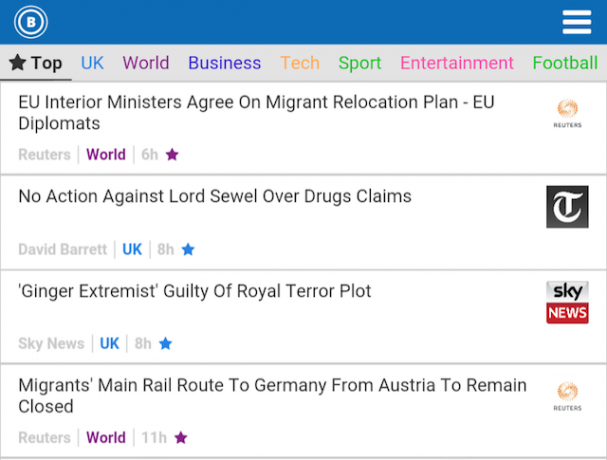Open the Entertainment tab

457,63
